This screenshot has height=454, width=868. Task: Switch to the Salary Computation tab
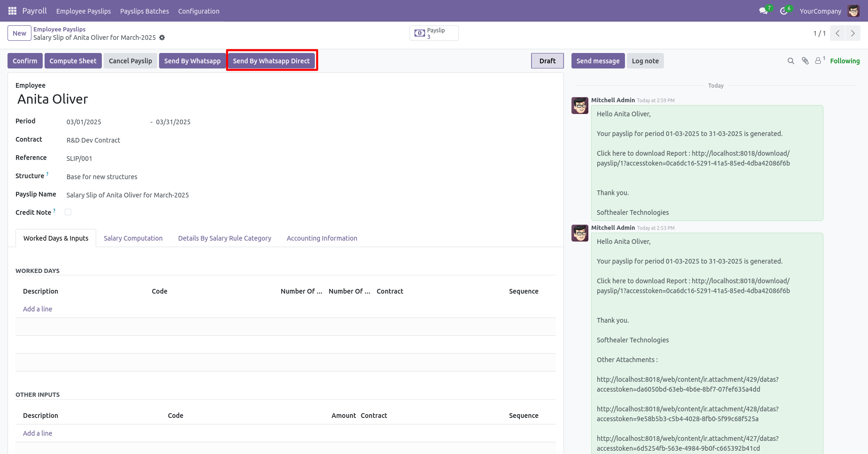coord(133,238)
